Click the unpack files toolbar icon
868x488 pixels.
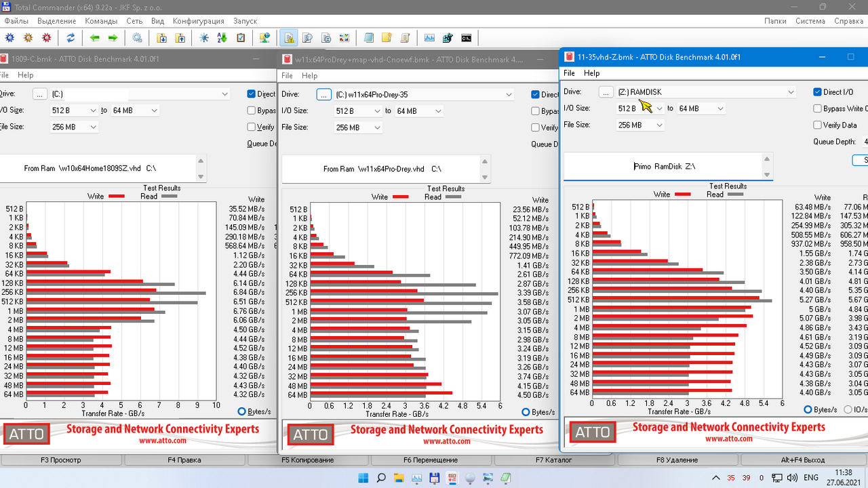pyautogui.click(x=180, y=38)
